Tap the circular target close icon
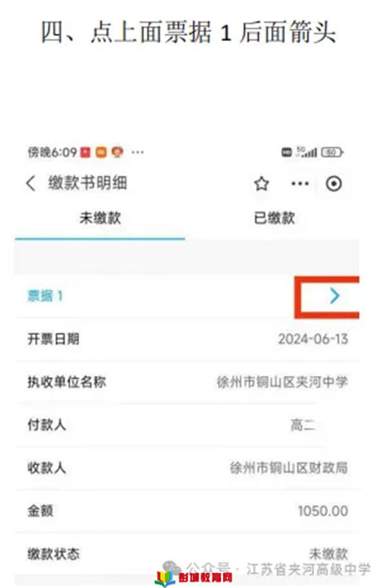 click(333, 184)
